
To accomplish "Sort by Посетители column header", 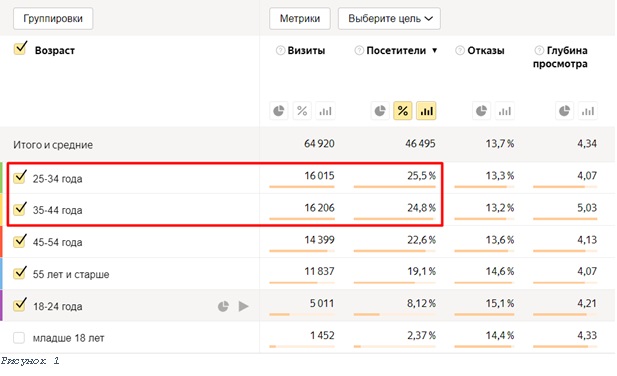I will pyautogui.click(x=396, y=50).
